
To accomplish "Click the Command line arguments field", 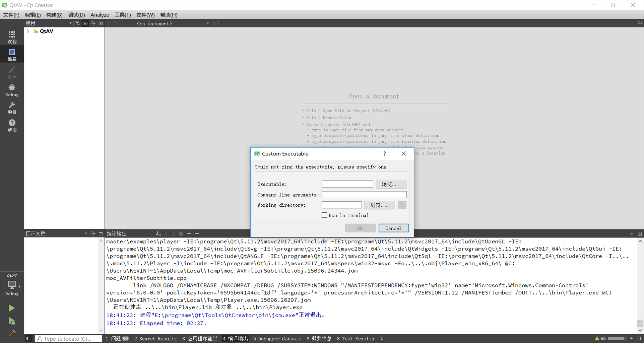I will point(364,195).
